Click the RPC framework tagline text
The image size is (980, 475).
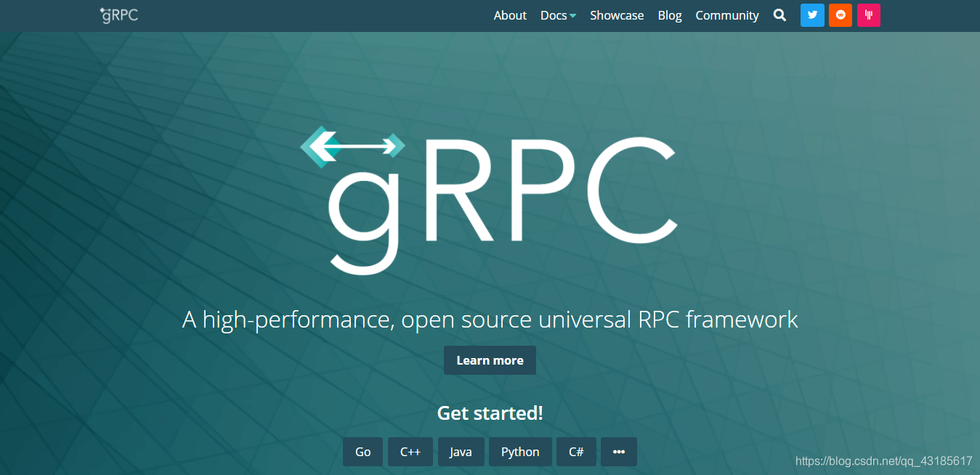pos(490,320)
